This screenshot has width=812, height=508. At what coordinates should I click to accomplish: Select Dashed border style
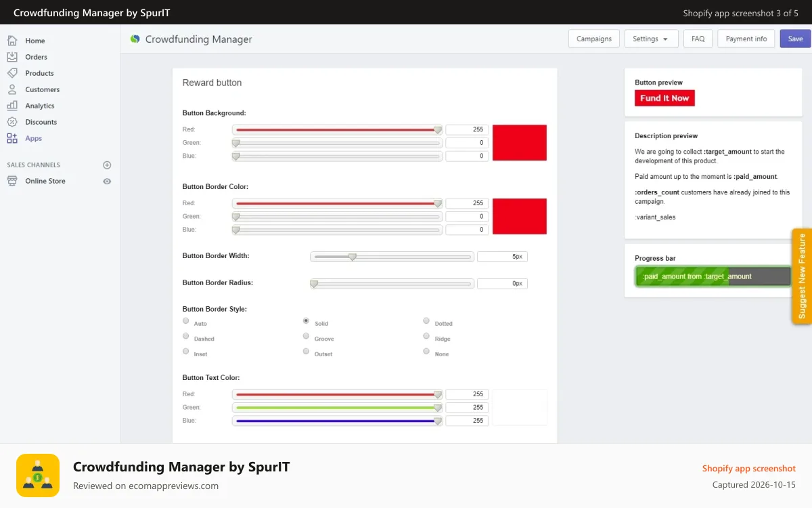(186, 336)
